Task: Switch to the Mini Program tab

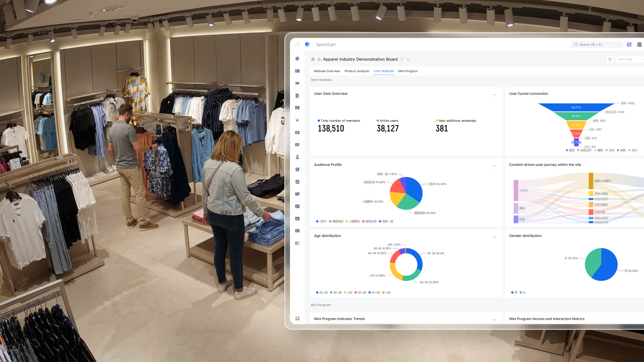Action: tap(408, 71)
